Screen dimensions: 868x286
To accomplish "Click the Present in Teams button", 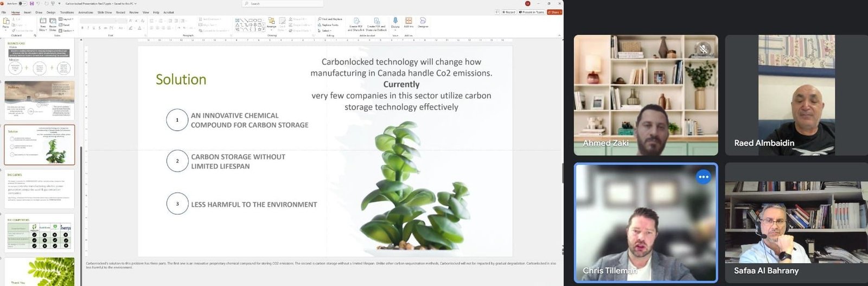I will coord(532,12).
